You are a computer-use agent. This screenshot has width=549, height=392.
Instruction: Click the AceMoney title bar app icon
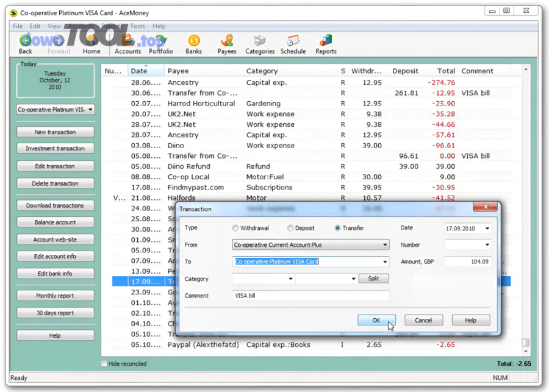[x=13, y=13]
